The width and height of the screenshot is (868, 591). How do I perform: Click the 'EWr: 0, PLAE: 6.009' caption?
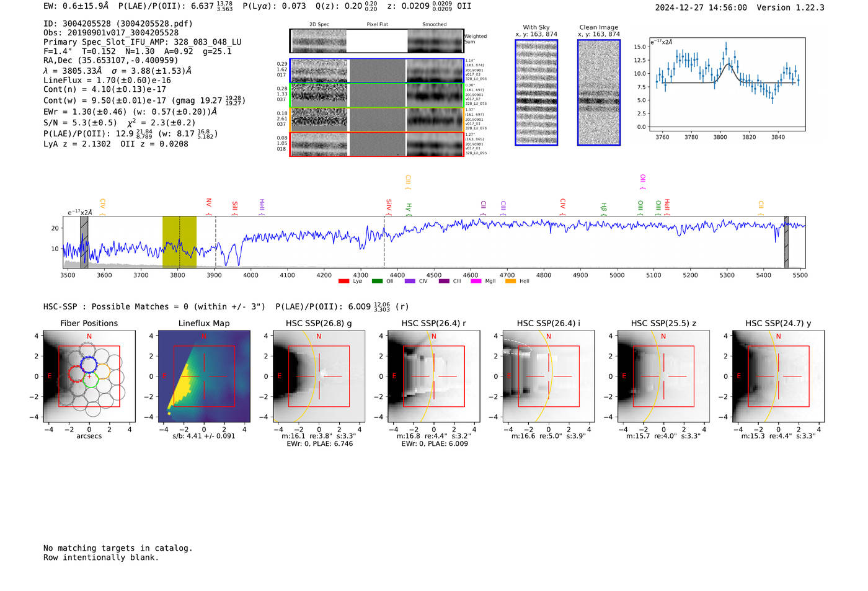tap(435, 444)
